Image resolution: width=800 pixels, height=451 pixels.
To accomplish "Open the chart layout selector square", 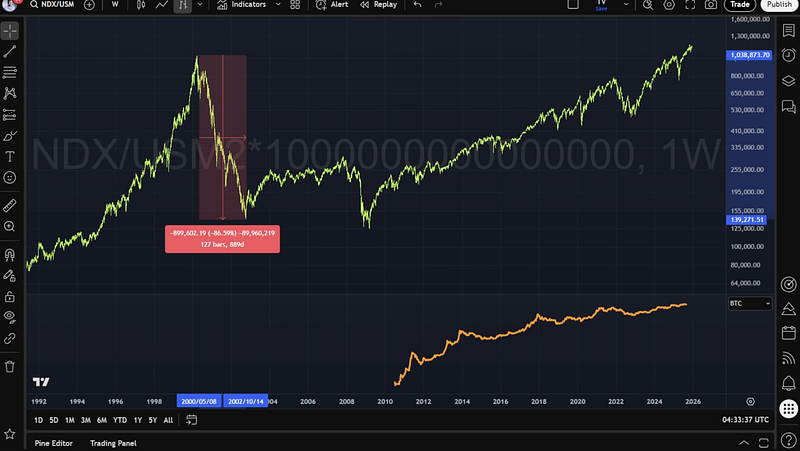I will click(x=573, y=5).
